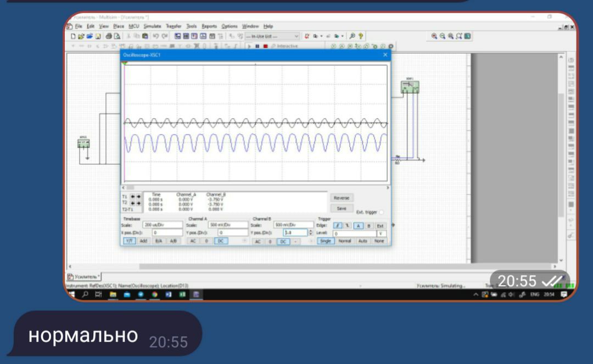Image resolution: width=593 pixels, height=364 pixels.
Task: Click the Channel B invert minus button
Action: (x=295, y=242)
